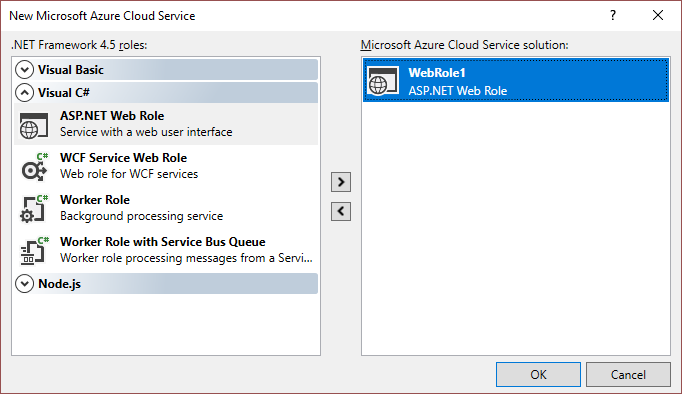Click the Worker Role with Service Bus Queue icon
Screen dimensions: 682x394
34,251
